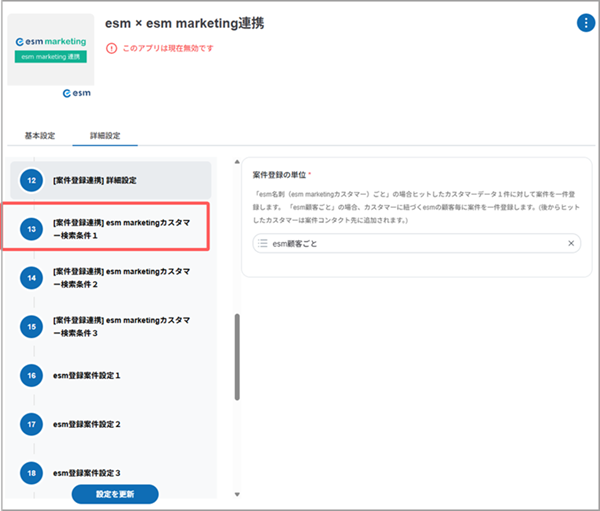600x511 pixels.
Task: Go to step 15 カスタマー検索条件3
Action: click(x=118, y=326)
